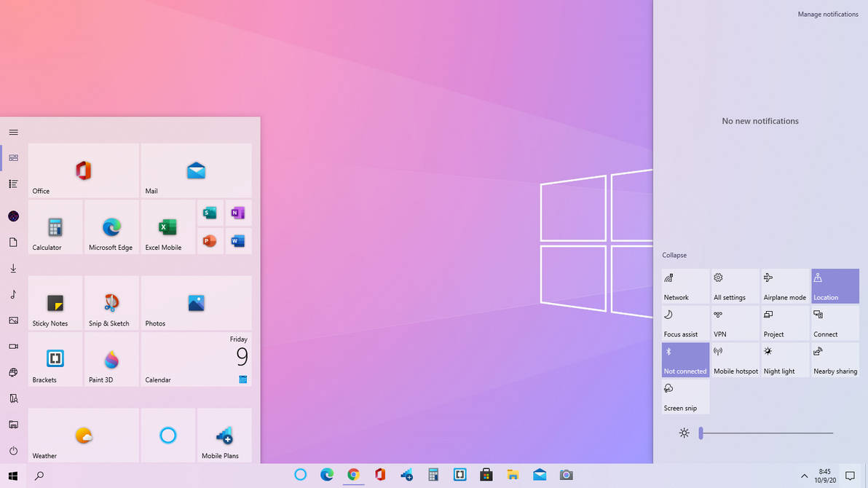
Task: Launch the small Word tile
Action: tap(238, 241)
